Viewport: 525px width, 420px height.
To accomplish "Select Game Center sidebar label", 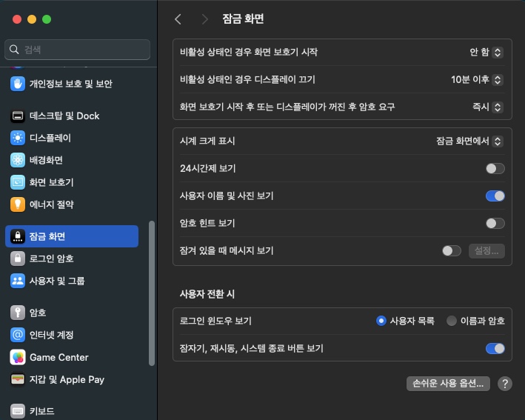I will 59,357.
